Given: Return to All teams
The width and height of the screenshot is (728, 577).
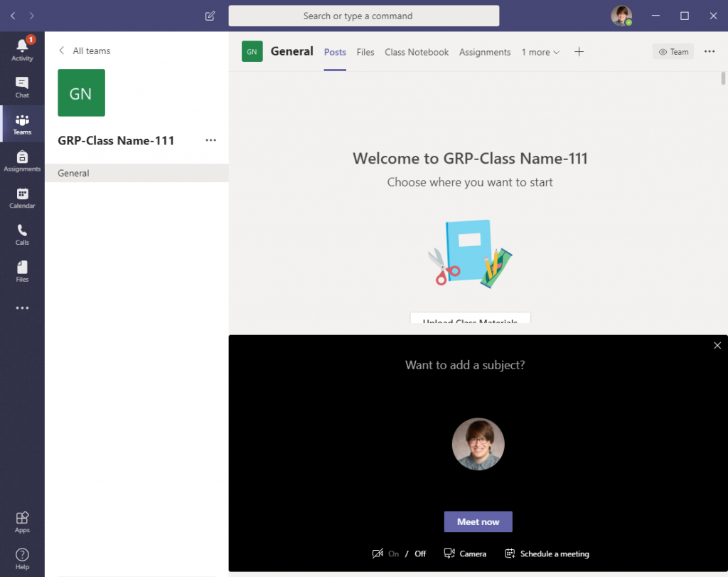Looking at the screenshot, I should [85, 51].
